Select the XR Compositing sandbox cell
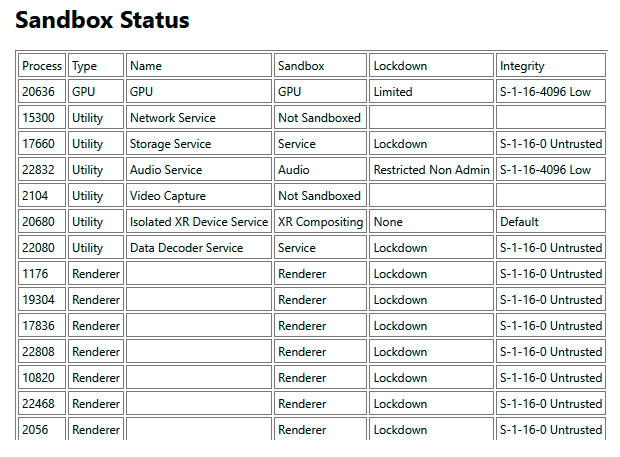Image resolution: width=620 pixels, height=457 pixels. click(320, 222)
